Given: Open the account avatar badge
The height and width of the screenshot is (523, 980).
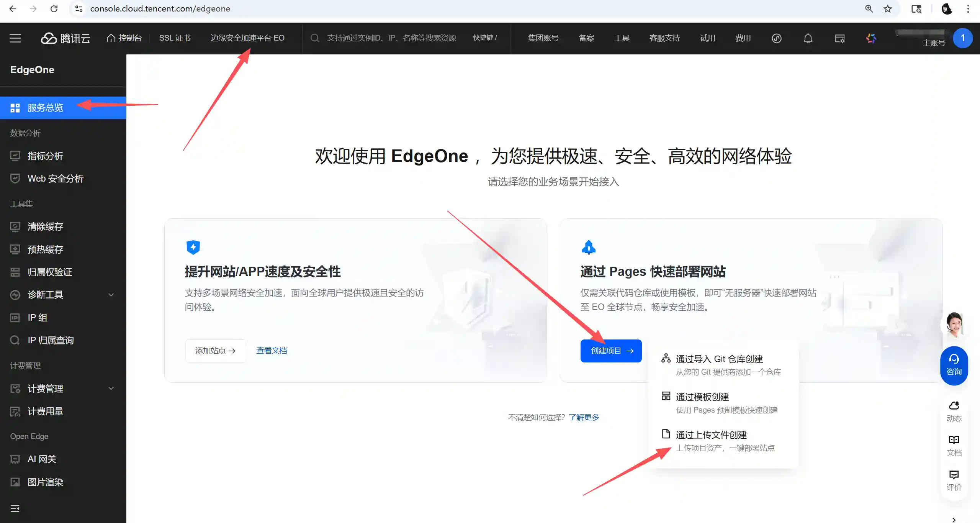Looking at the screenshot, I should pos(962,38).
